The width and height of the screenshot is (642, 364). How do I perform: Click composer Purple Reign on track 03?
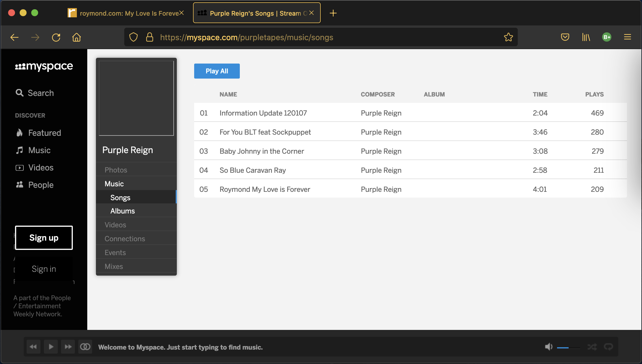pyautogui.click(x=381, y=151)
